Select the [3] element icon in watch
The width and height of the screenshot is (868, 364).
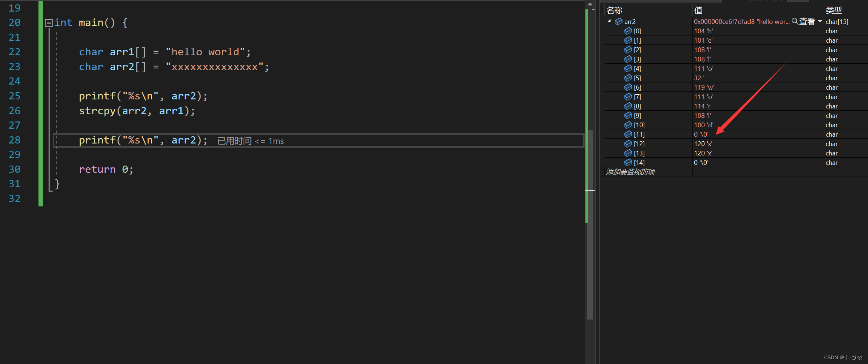pyautogui.click(x=628, y=59)
